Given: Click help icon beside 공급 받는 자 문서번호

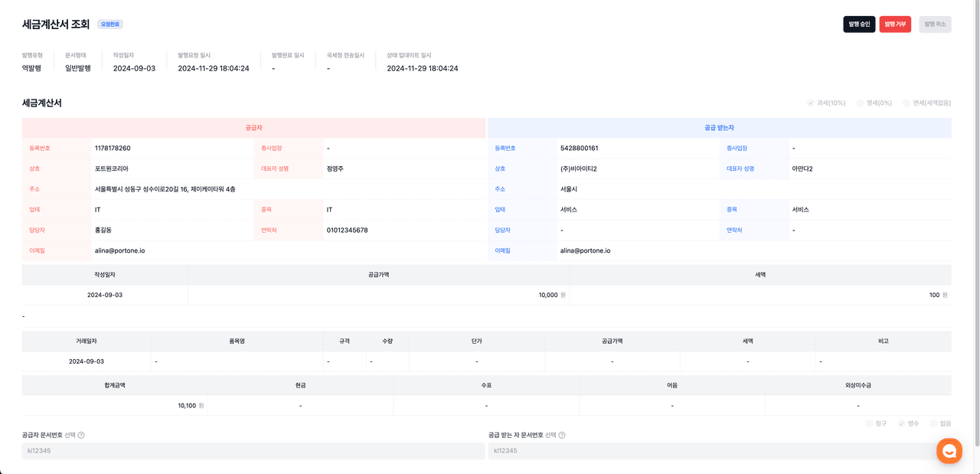Looking at the screenshot, I should point(562,435).
